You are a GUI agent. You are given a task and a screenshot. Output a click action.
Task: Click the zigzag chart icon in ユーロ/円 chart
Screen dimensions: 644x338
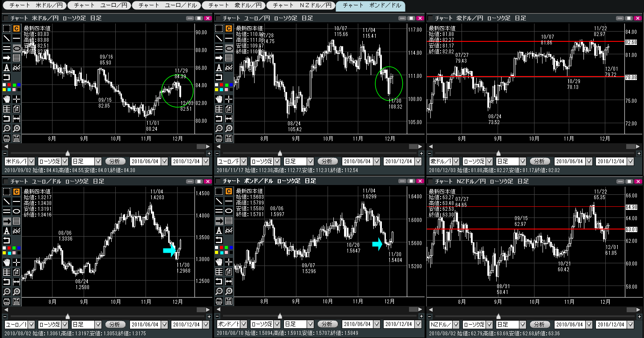pyautogui.click(x=228, y=68)
